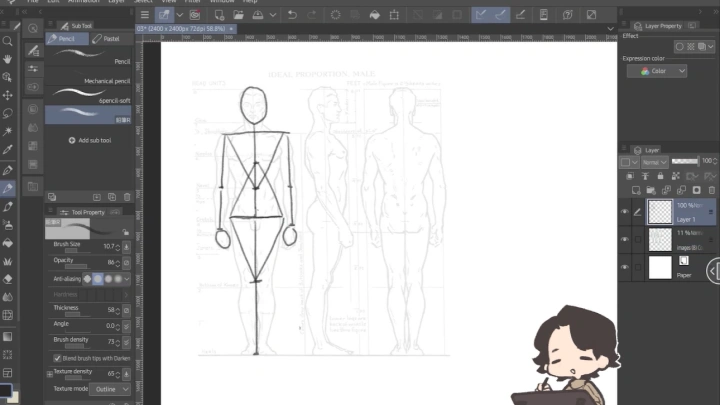Viewport: 720px width, 405px height.
Task: Select the Zoom magnifier tool
Action: coord(7,41)
